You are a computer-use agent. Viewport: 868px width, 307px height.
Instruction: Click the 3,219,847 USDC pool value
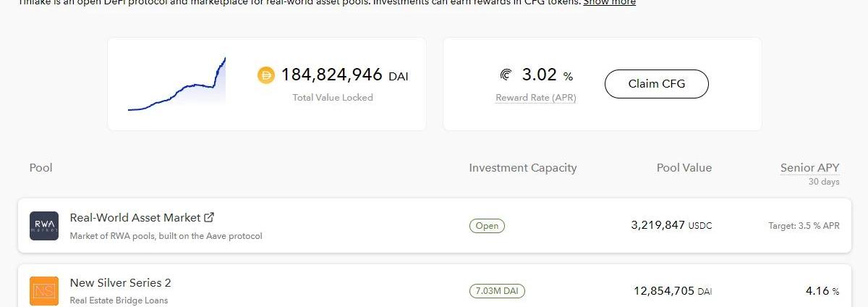pyautogui.click(x=671, y=225)
